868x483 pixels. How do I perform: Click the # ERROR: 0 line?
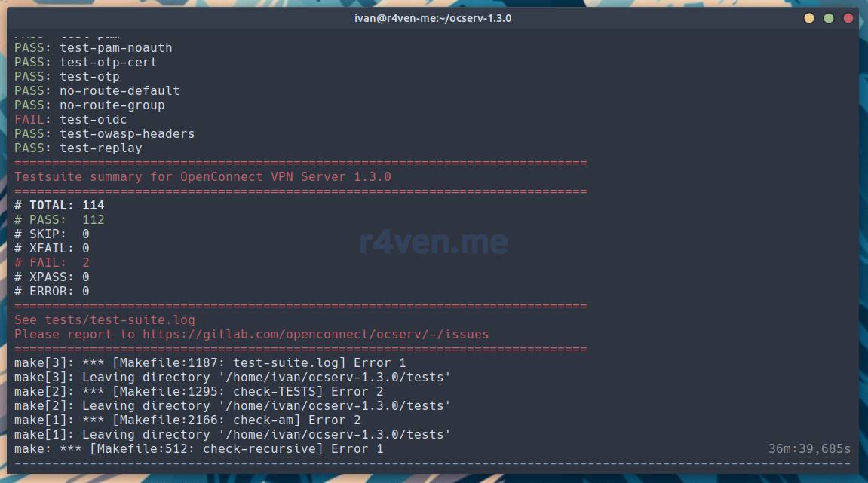point(52,291)
